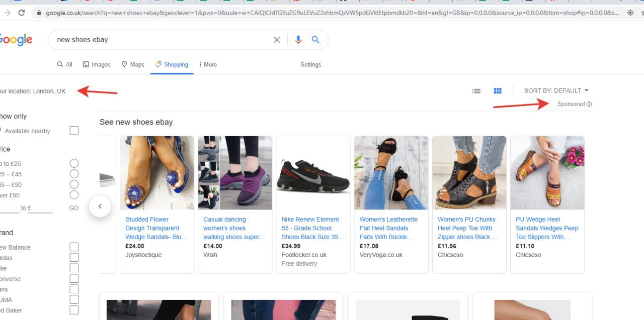Viewport: 644px width, 320px height.
Task: Click the black flat heel sandals product image
Action: [x=391, y=173]
